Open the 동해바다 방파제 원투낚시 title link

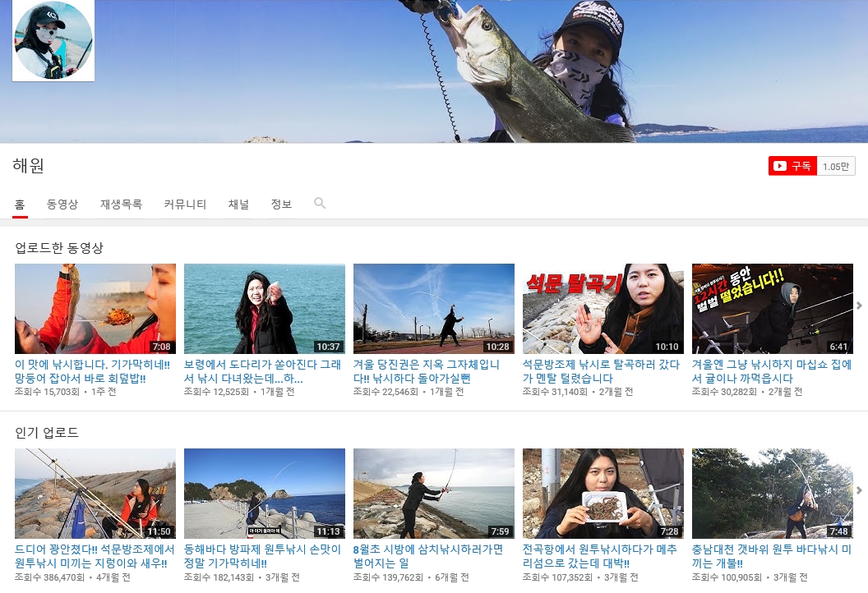point(261,556)
